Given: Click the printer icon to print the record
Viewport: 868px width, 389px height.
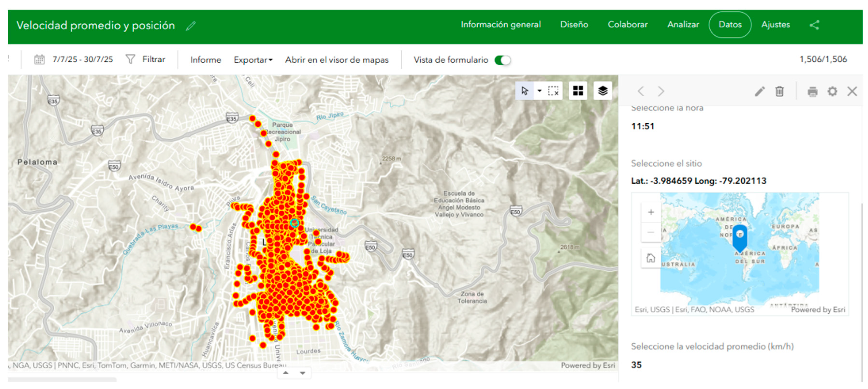Looking at the screenshot, I should pos(812,91).
